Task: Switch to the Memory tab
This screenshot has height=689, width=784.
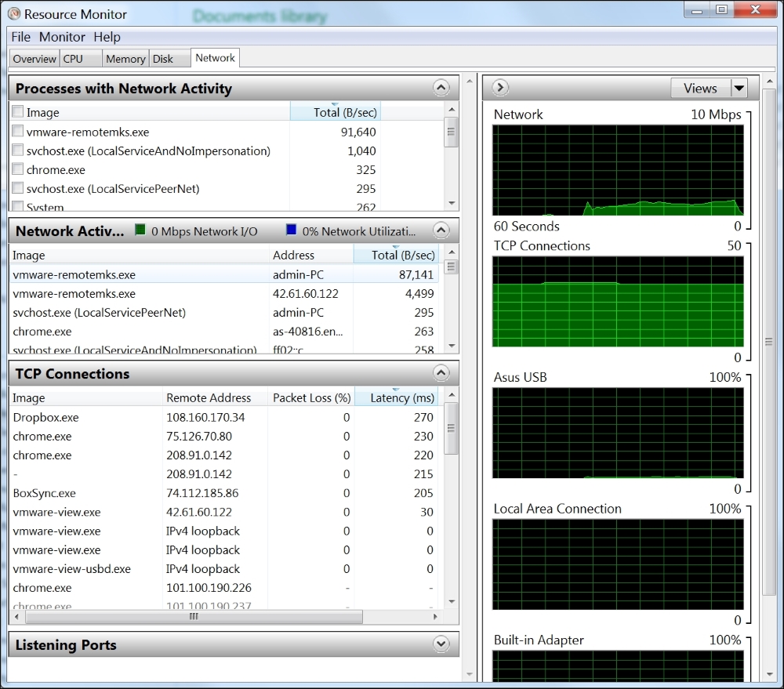Action: pyautogui.click(x=125, y=59)
